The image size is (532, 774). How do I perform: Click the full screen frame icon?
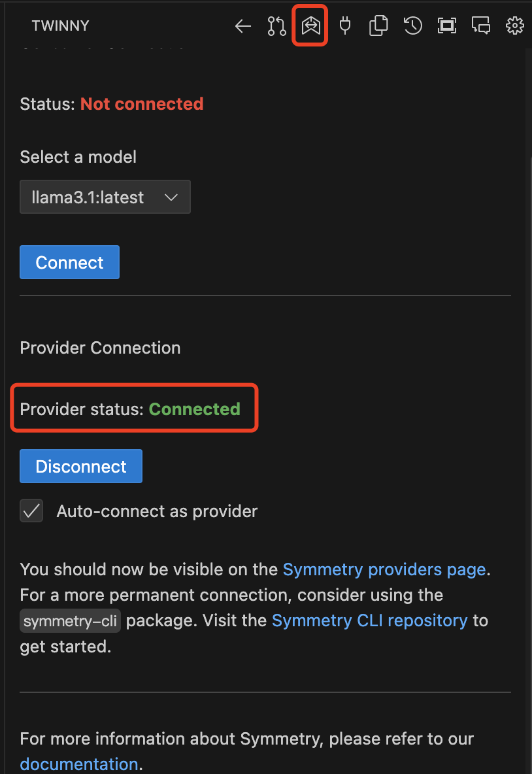446,25
